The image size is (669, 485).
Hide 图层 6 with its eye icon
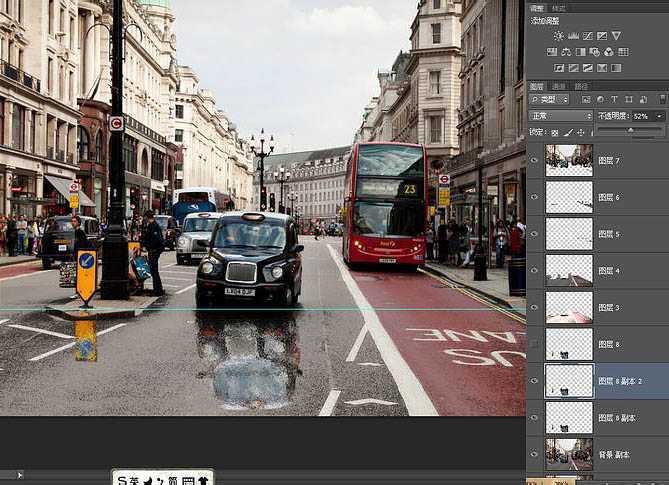point(534,197)
